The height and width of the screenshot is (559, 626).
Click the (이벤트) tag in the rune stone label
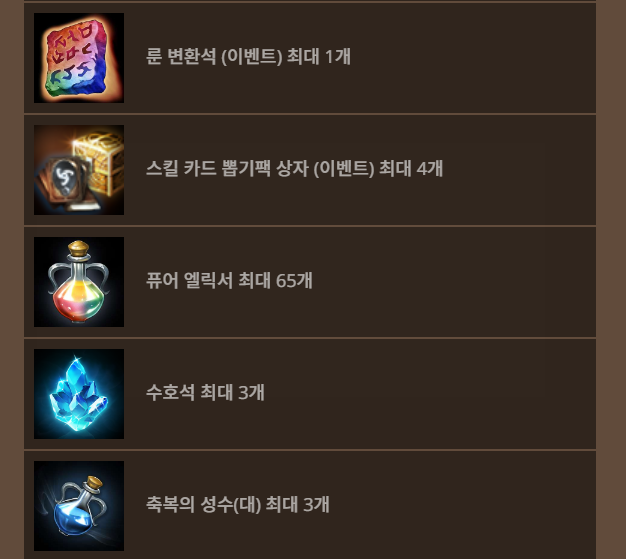252,56
